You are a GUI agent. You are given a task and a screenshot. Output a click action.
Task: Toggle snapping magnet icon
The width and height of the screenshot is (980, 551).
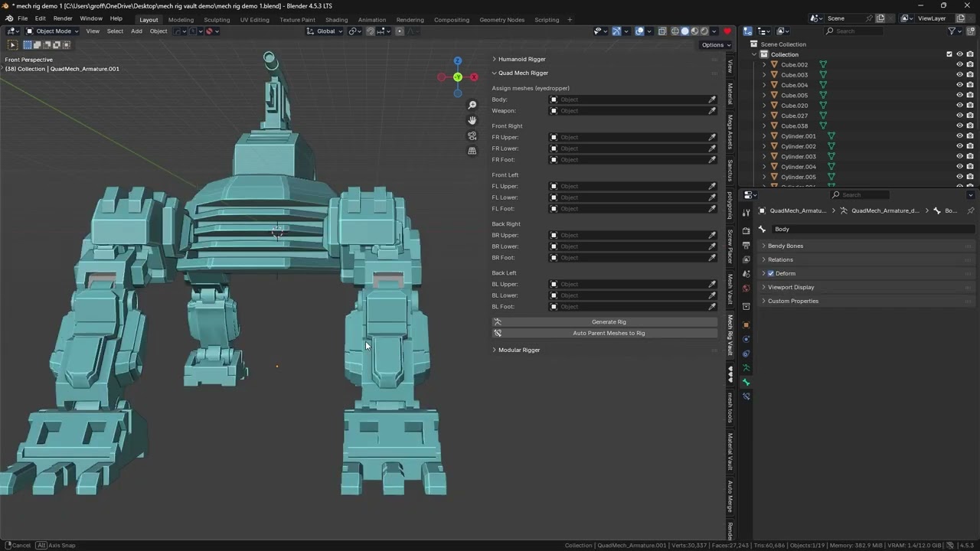pos(371,31)
